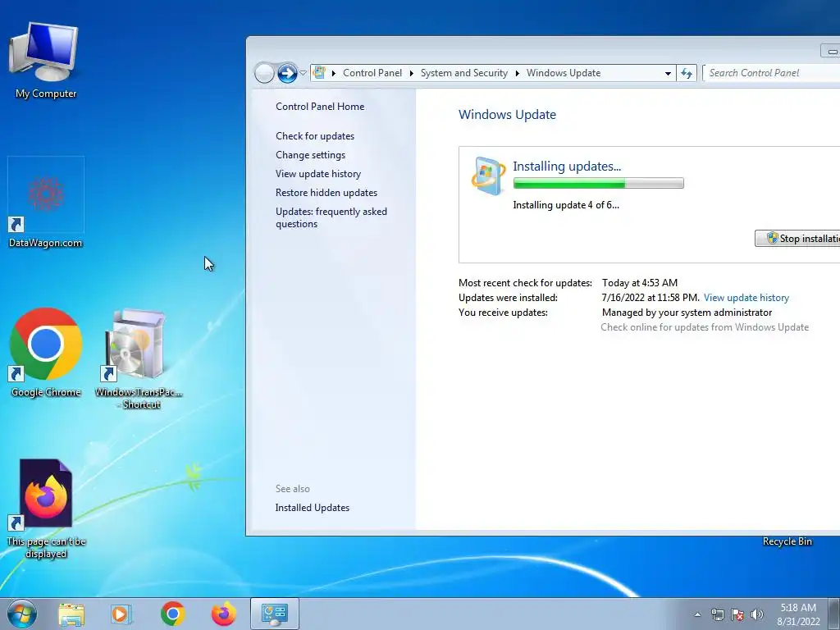Expand the arrow after System and Security
Viewport: 840px width, 630px height.
click(518, 73)
